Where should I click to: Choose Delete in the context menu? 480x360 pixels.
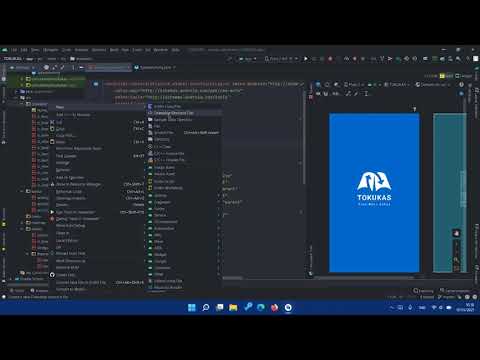pos(97,205)
